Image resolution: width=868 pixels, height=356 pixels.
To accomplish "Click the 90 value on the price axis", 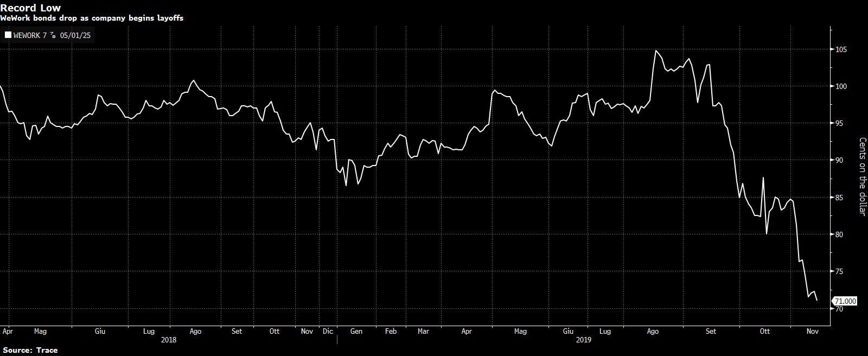I will pos(840,160).
